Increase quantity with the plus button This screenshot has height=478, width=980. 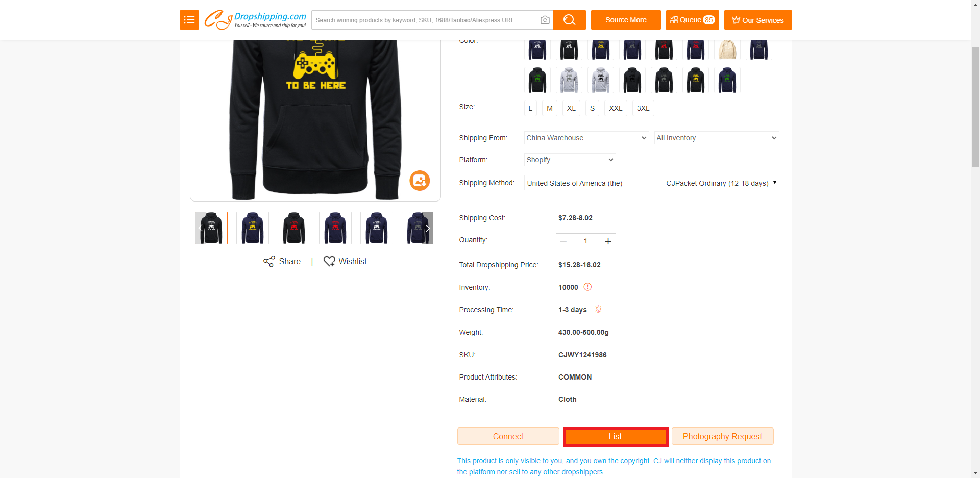pos(608,241)
